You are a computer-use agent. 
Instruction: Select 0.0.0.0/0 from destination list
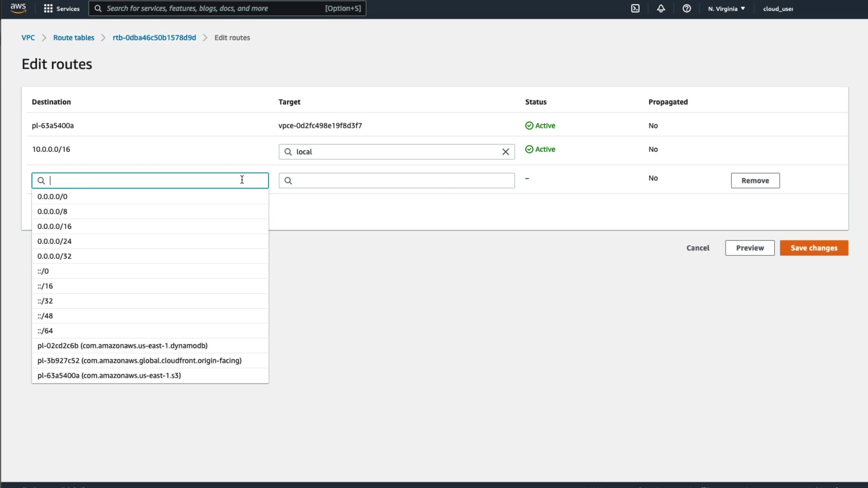coord(52,197)
